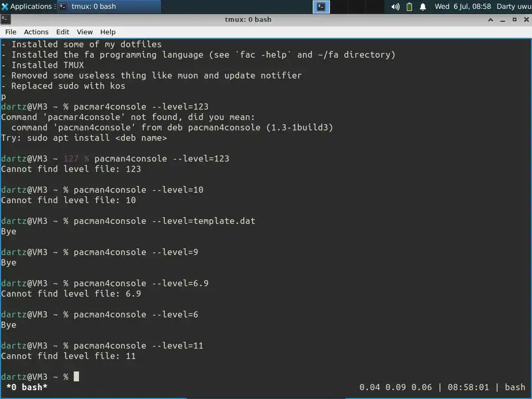The height and width of the screenshot is (399, 532).
Task: Click the command 'pacman4console --level=6'
Action: [x=136, y=314]
